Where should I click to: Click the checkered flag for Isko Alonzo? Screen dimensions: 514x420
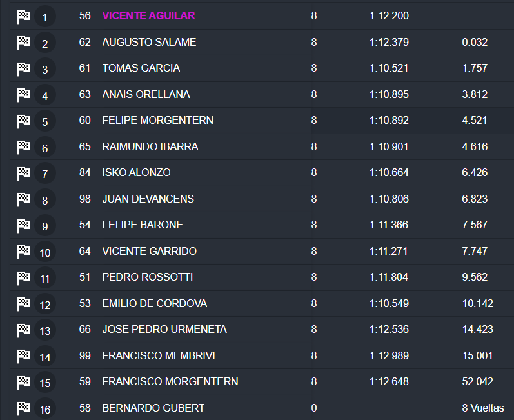[23, 173]
